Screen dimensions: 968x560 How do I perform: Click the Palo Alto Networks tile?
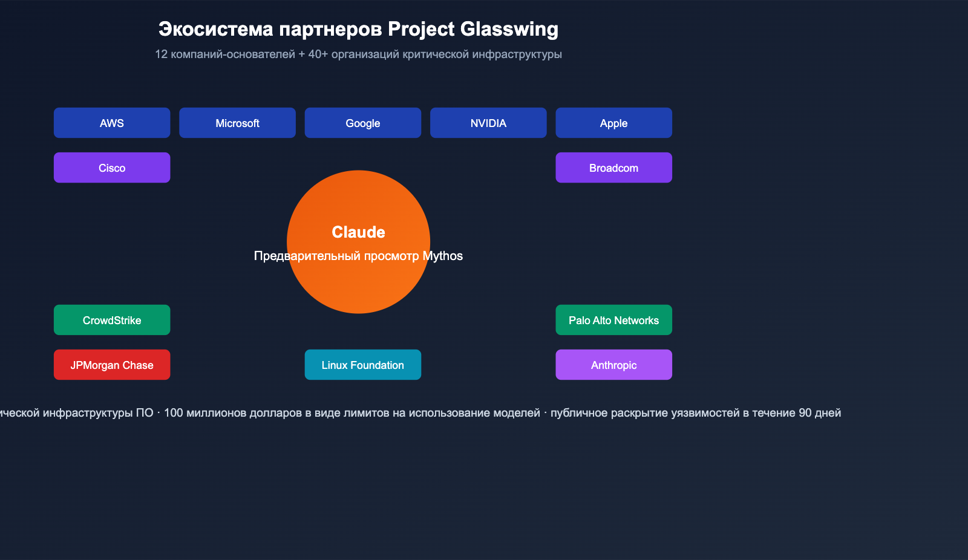click(x=613, y=320)
